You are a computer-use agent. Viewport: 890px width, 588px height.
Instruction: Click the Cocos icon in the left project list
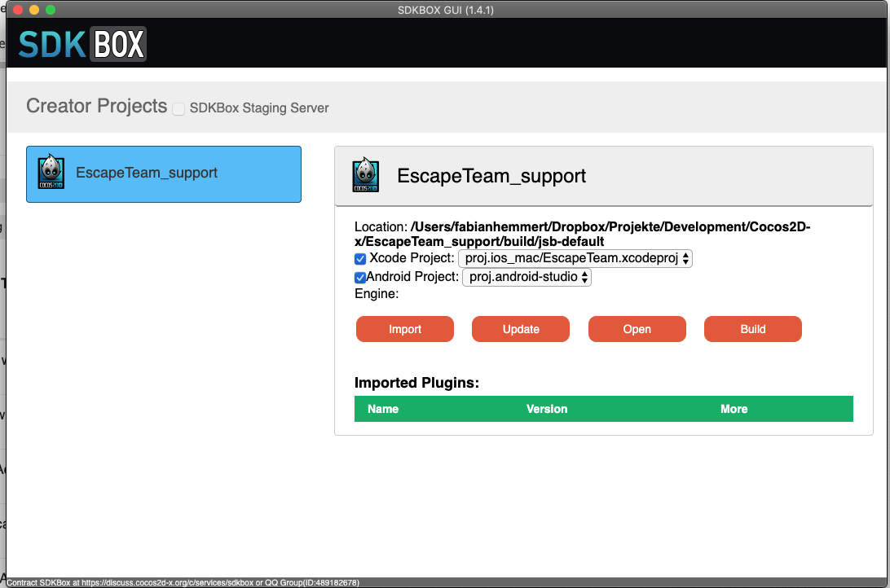[51, 173]
